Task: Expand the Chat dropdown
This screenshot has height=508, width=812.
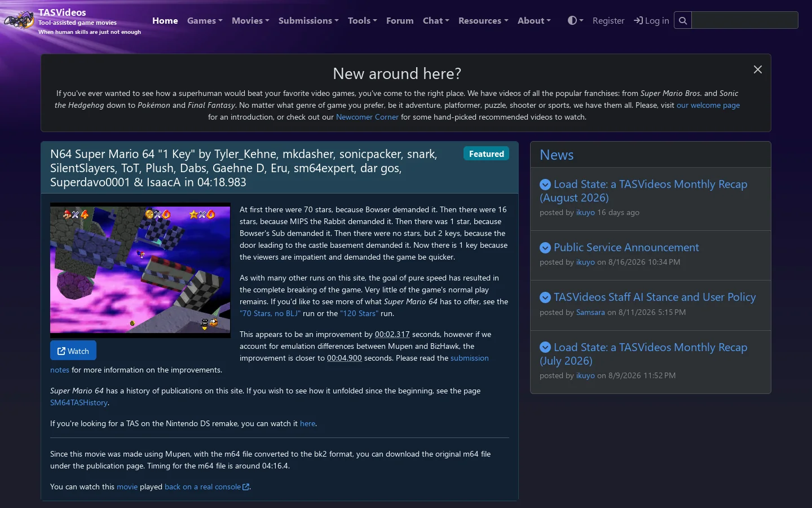Action: click(436, 20)
